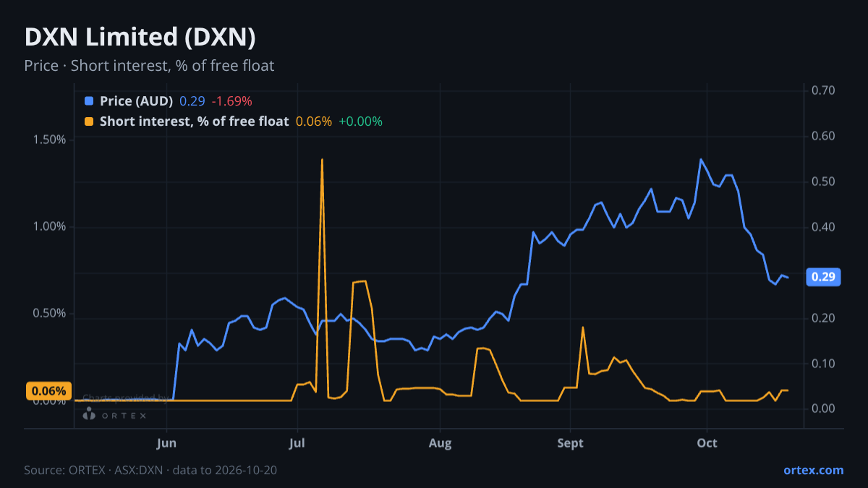868x488 pixels.
Task: Click the 0.20 right axis label
Action: click(824, 318)
